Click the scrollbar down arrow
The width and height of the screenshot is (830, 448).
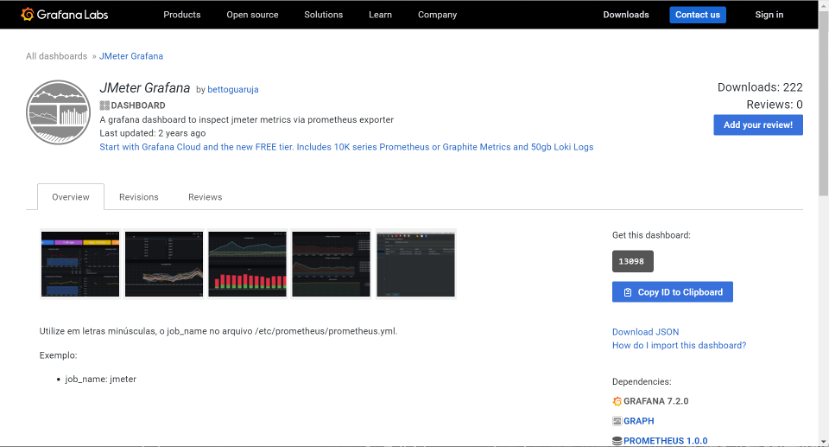824,442
